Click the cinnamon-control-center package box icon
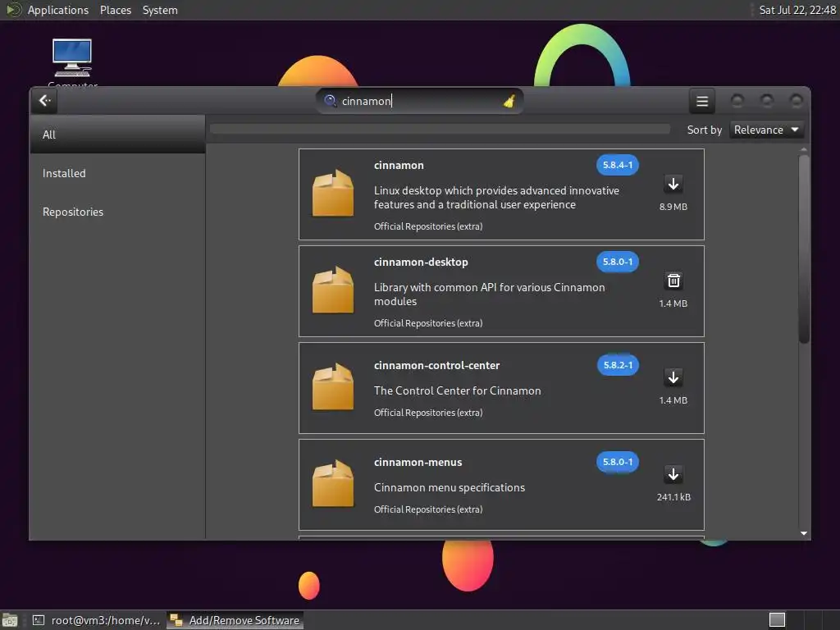840x630 pixels. (x=333, y=387)
